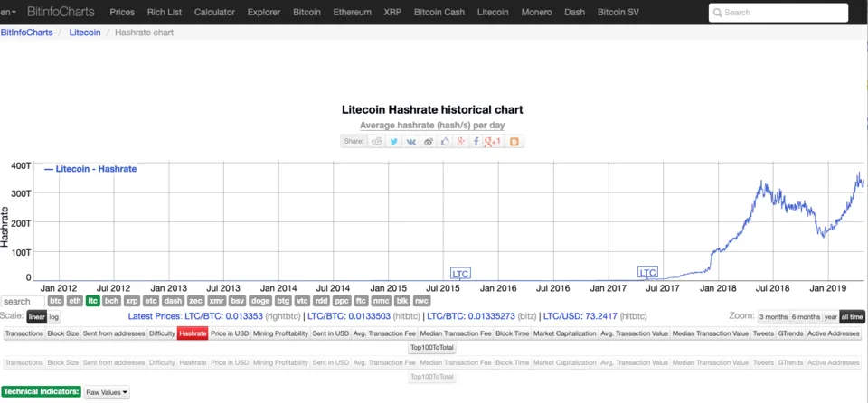Viewport: 868px width, 403px height.
Task: Toggle the eth coin tag
Action: pos(75,301)
